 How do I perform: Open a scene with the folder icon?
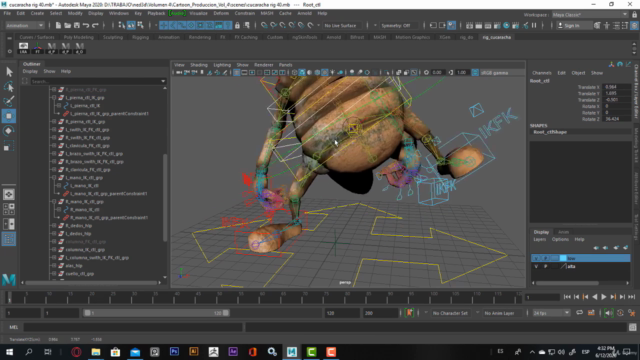(67, 25)
